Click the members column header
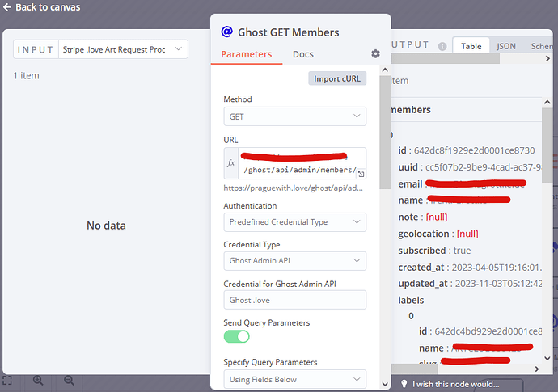Screen dimensions: 558x392 [x=411, y=110]
